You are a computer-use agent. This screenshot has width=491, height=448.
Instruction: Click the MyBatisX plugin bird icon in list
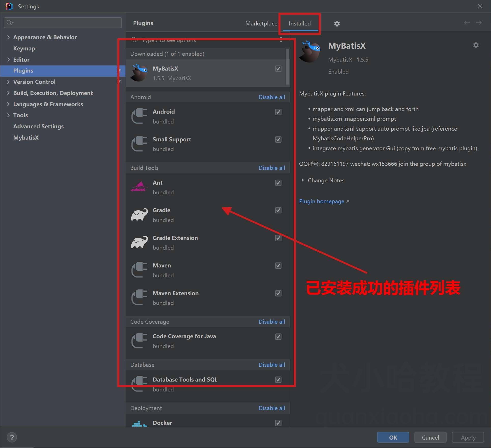click(139, 73)
